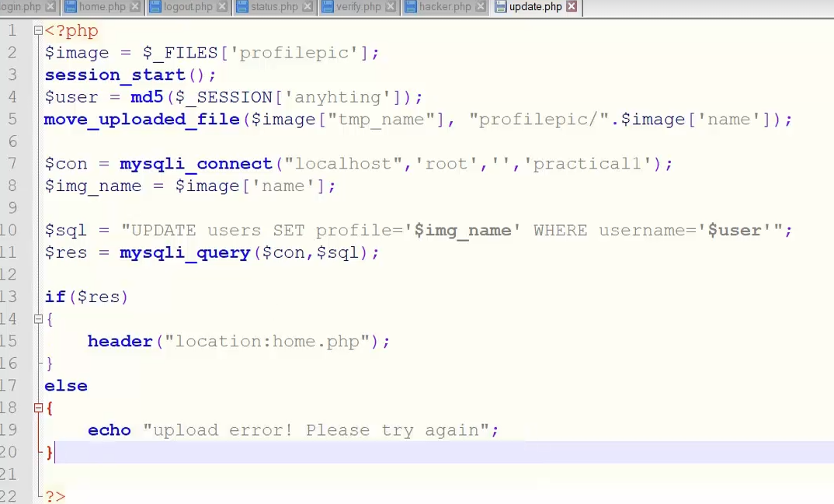Close the update.php tab

pos(572,7)
